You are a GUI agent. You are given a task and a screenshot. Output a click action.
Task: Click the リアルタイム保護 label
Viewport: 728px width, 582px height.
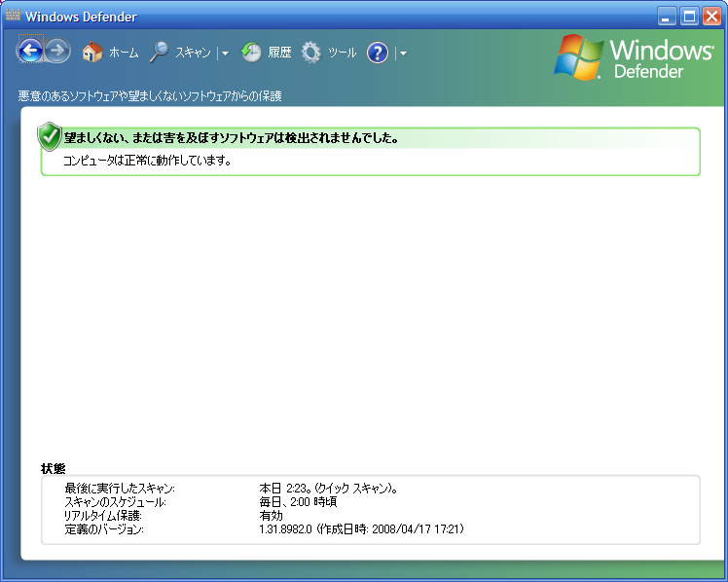[102, 515]
